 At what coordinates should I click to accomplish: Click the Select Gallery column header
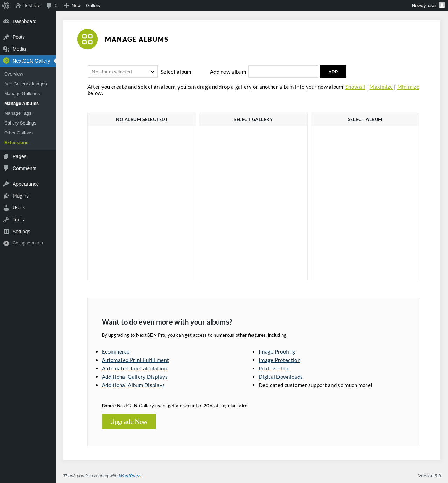coord(253,119)
